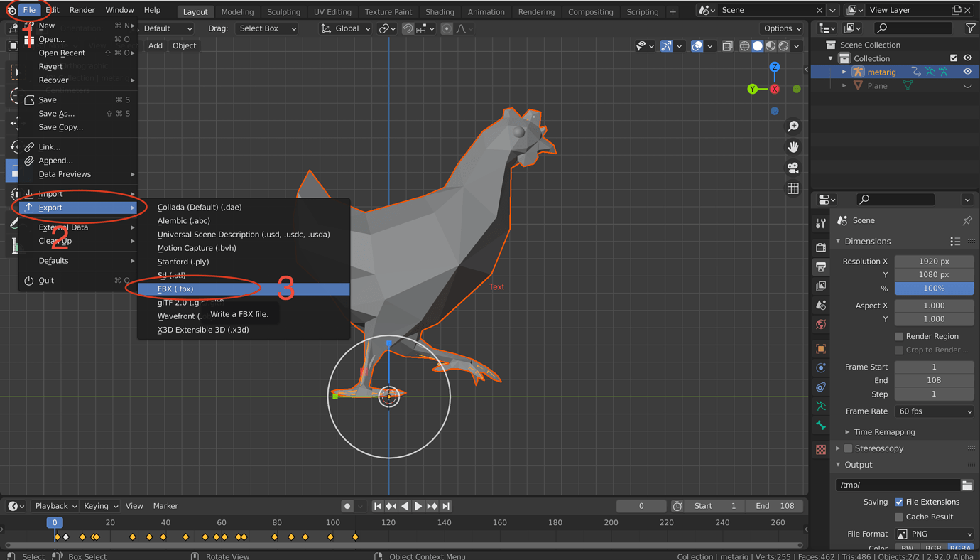Toggle visibility of the metarig object
The image size is (980, 560).
click(967, 71)
